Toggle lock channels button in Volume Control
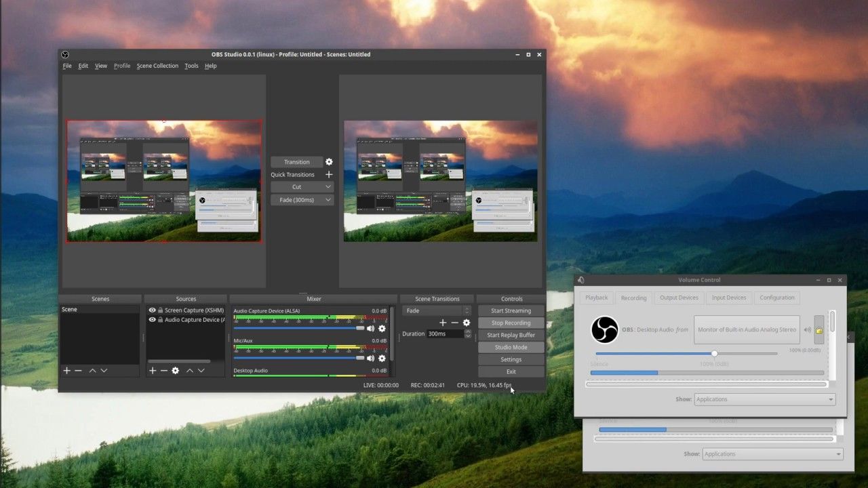Image resolution: width=868 pixels, height=488 pixels. click(x=819, y=330)
